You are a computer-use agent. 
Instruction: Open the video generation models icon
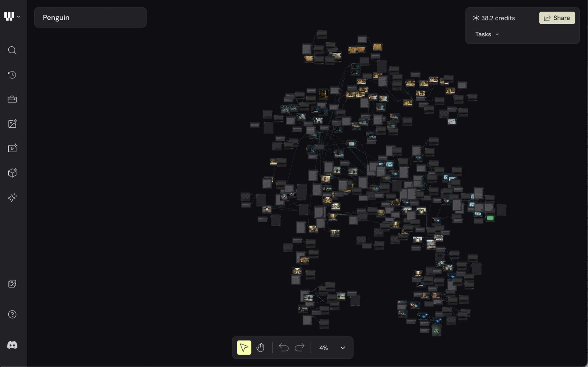click(x=12, y=148)
